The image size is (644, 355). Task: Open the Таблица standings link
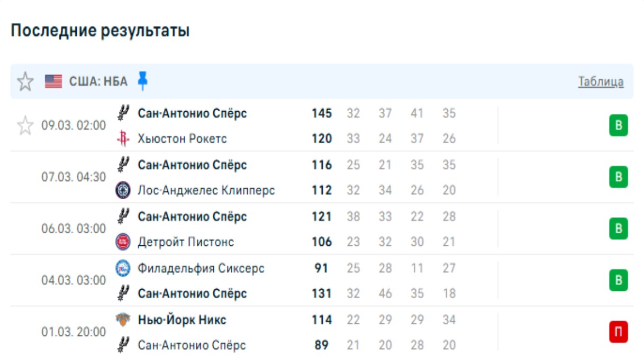[x=601, y=82]
